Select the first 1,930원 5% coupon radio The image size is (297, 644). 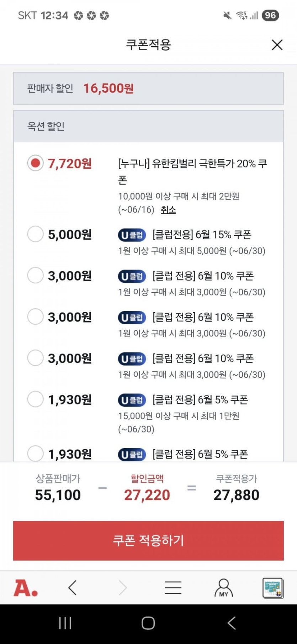tap(36, 399)
